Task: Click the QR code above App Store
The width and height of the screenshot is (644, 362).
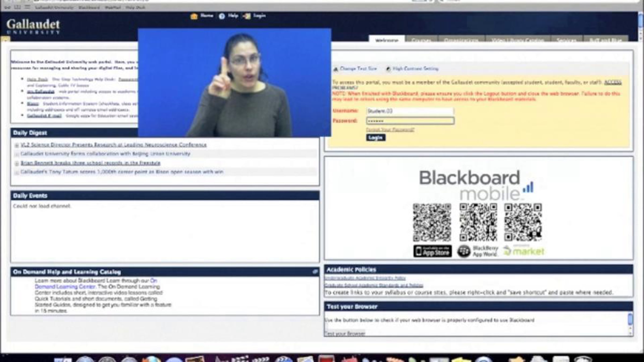Action: (x=432, y=222)
